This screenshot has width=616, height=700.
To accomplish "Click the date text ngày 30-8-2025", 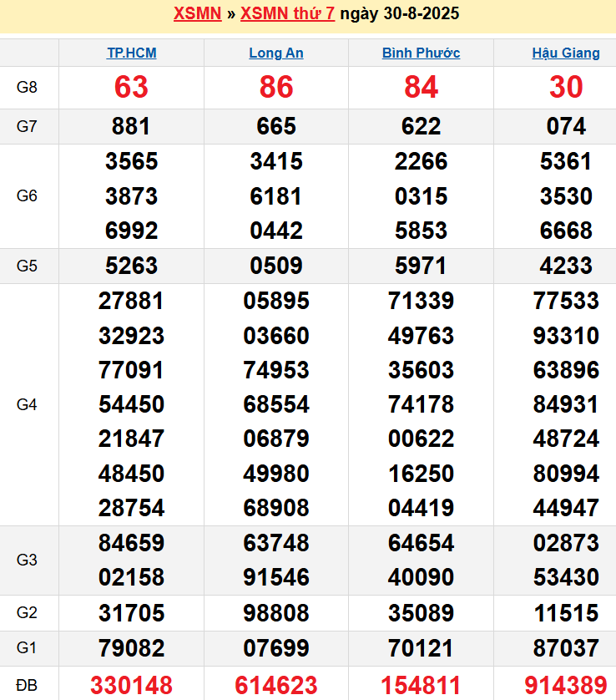I will pos(400,13).
